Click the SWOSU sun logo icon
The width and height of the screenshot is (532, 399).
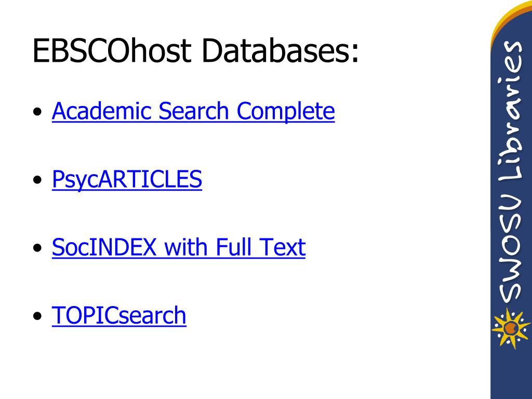[511, 328]
